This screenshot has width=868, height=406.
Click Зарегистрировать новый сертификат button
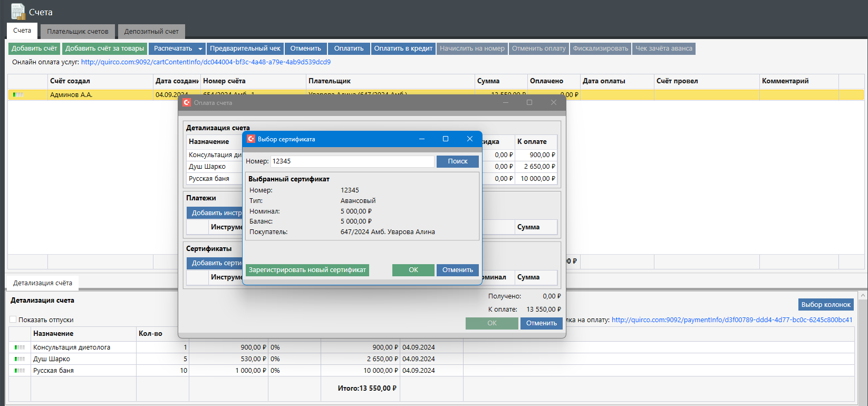tap(307, 270)
